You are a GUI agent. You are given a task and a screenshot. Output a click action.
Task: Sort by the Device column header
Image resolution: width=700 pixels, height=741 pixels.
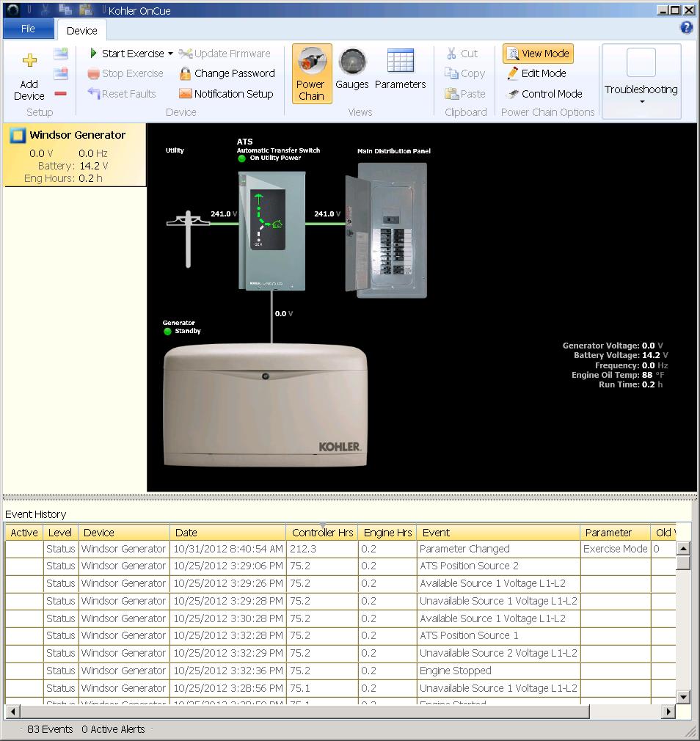click(x=124, y=533)
